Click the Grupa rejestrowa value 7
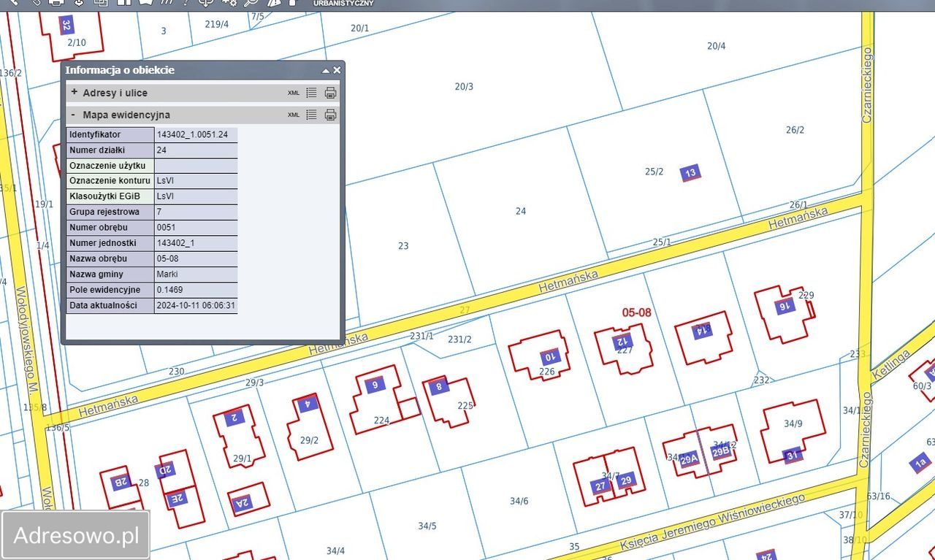This screenshot has height=560, width=935. coord(196,212)
